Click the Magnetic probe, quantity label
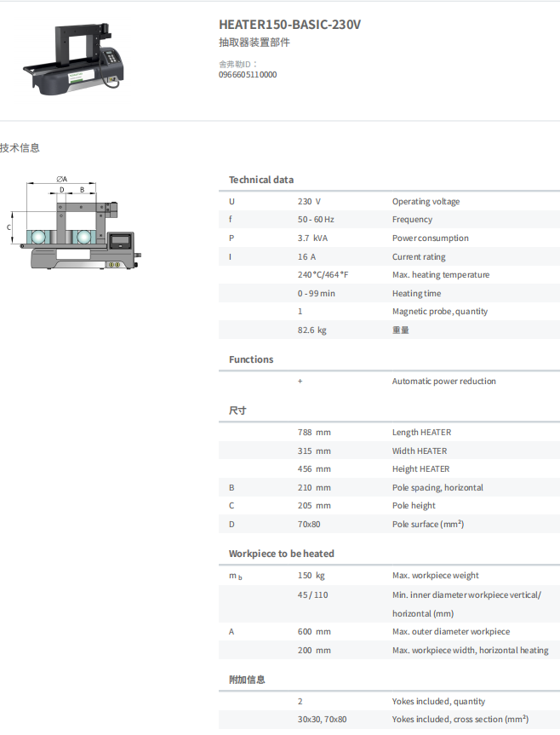560x735 pixels. [440, 311]
